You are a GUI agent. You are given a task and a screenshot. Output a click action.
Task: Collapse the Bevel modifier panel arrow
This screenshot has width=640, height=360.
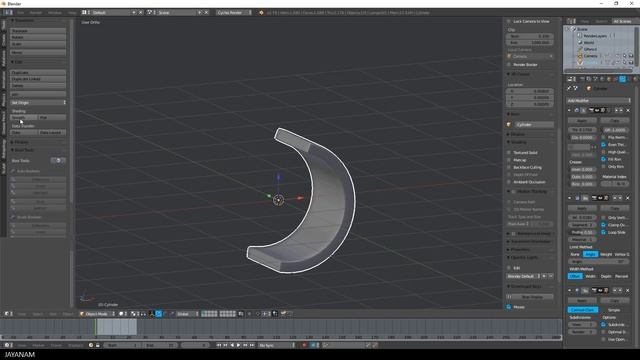pyautogui.click(x=569, y=198)
